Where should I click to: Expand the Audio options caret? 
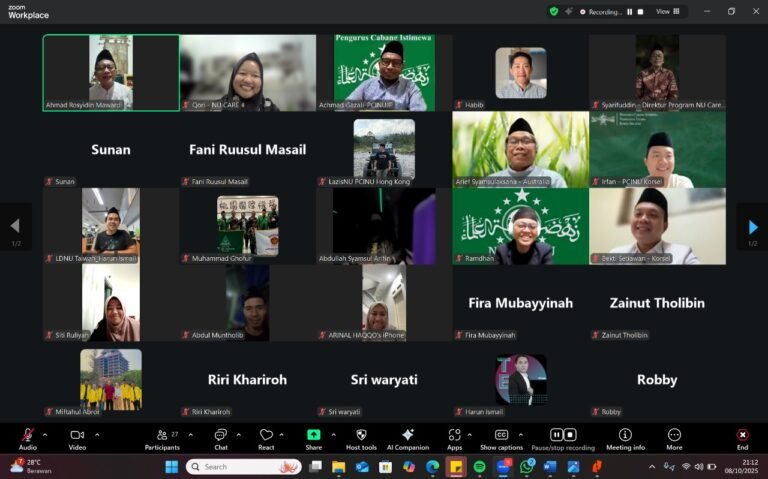(44, 434)
